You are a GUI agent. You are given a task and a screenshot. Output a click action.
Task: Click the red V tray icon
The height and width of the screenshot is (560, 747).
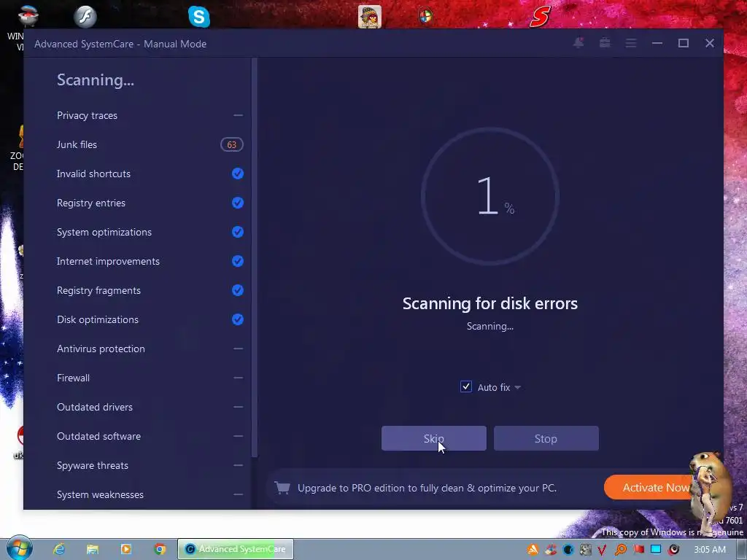[603, 550]
